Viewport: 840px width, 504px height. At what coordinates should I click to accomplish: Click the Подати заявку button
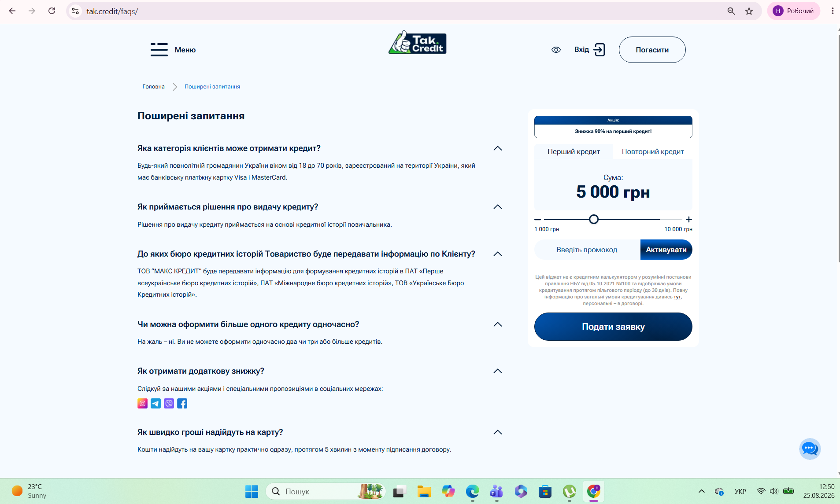(613, 327)
